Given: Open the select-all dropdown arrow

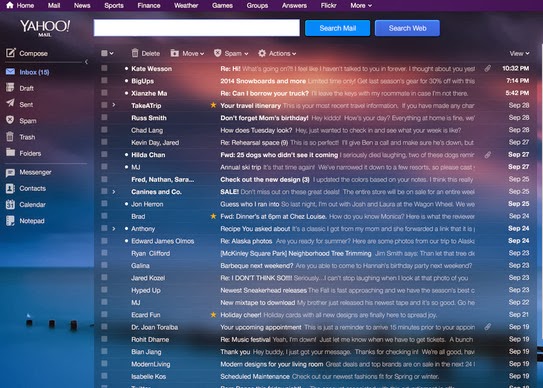Looking at the screenshot, I should pos(112,53).
